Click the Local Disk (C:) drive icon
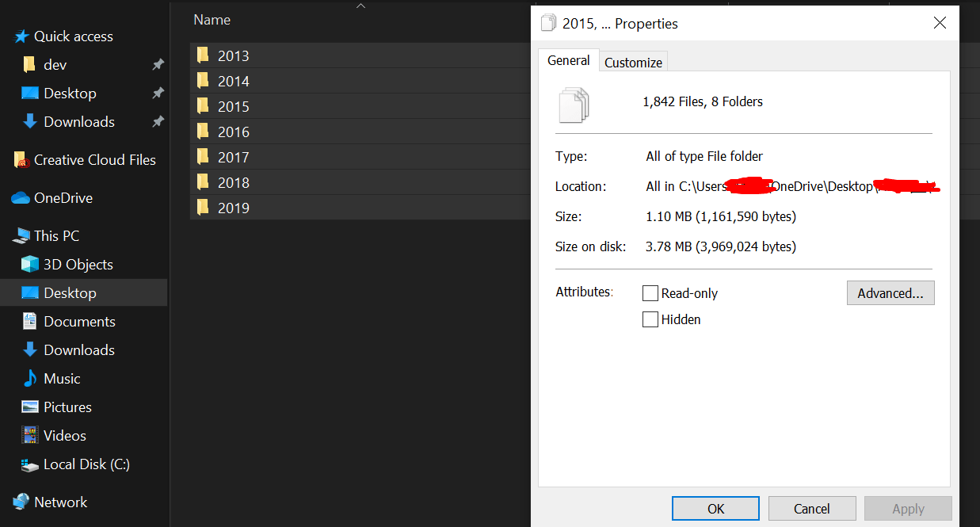The height and width of the screenshot is (527, 980). [x=30, y=465]
